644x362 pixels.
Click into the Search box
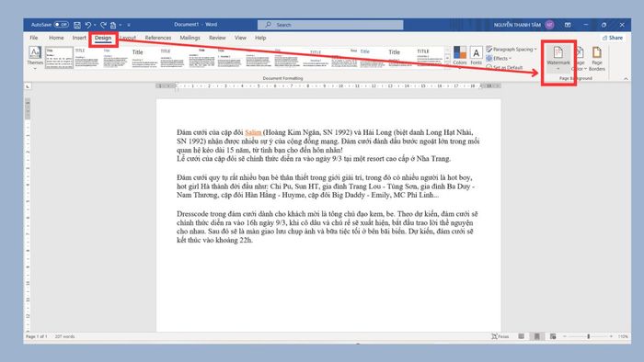tap(330, 25)
